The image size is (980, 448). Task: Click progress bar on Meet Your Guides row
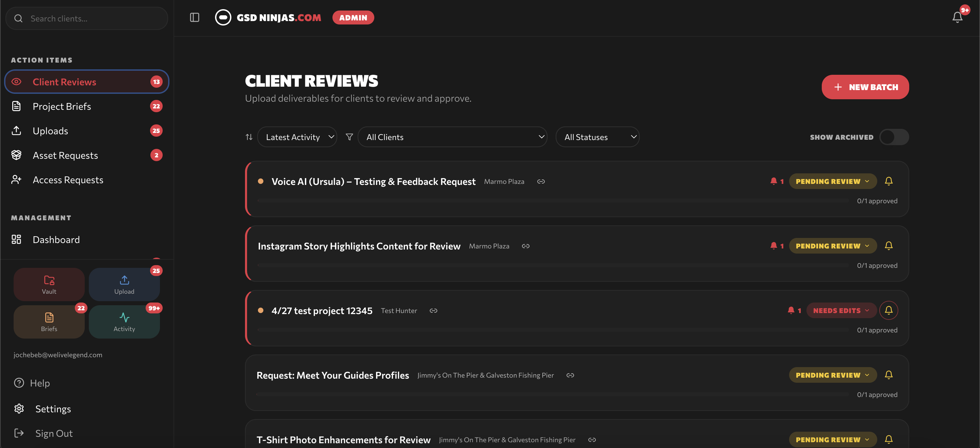[553, 394]
